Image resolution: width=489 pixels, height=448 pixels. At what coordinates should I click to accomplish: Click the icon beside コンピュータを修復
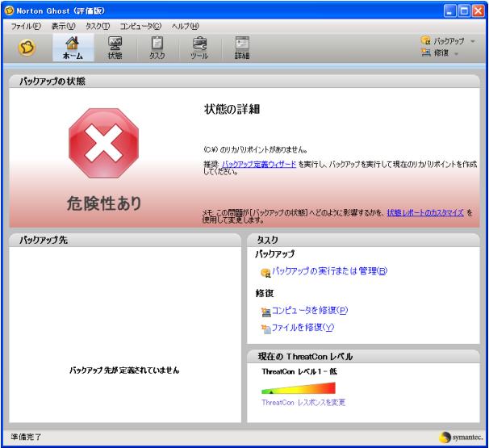pyautogui.click(x=266, y=312)
